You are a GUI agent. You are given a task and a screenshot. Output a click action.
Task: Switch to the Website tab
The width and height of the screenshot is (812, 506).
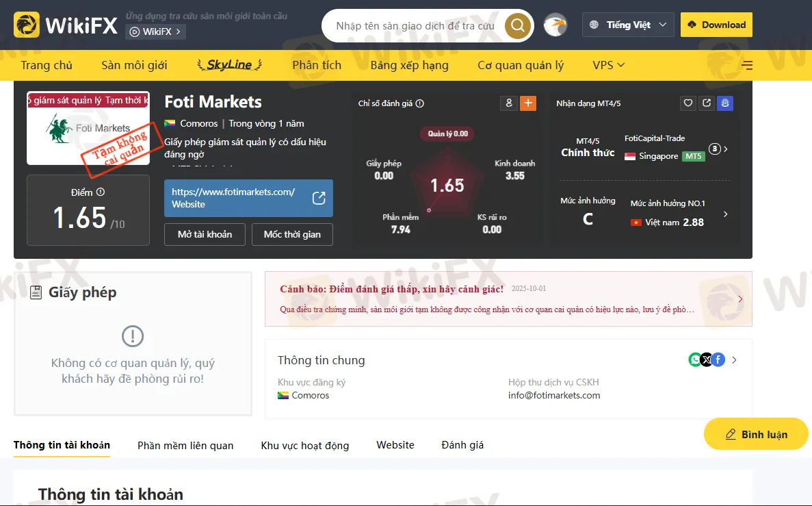click(x=395, y=445)
